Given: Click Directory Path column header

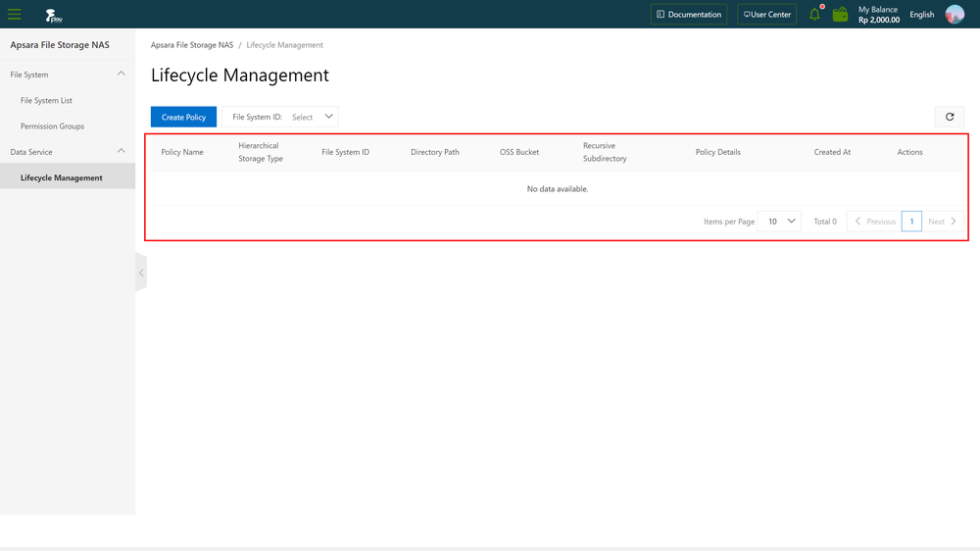Looking at the screenshot, I should click(435, 152).
